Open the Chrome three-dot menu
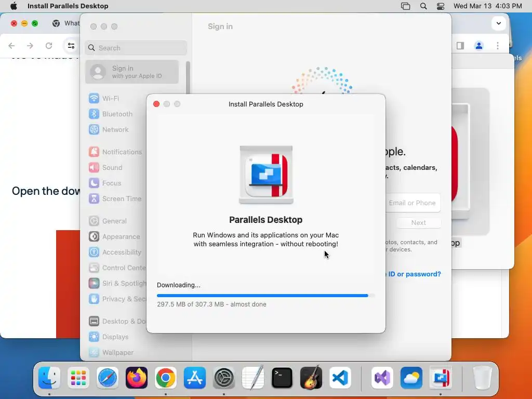This screenshot has width=532, height=399. [497, 46]
